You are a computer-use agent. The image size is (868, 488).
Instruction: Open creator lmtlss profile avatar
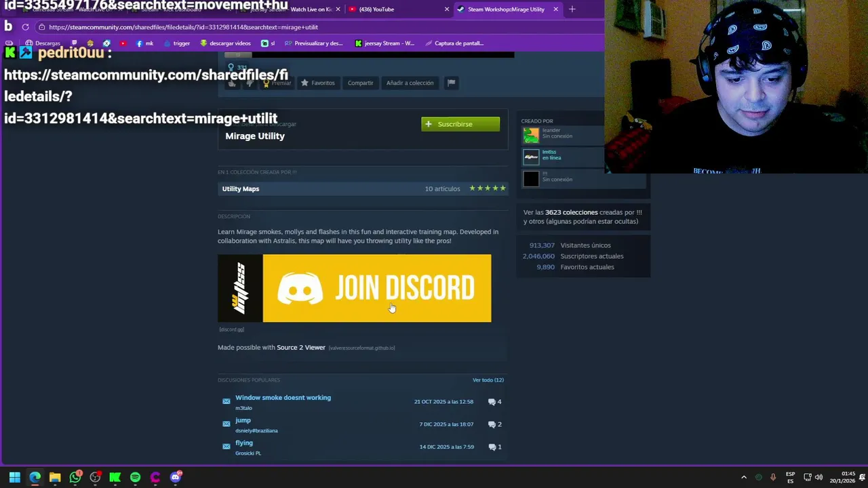click(x=531, y=157)
